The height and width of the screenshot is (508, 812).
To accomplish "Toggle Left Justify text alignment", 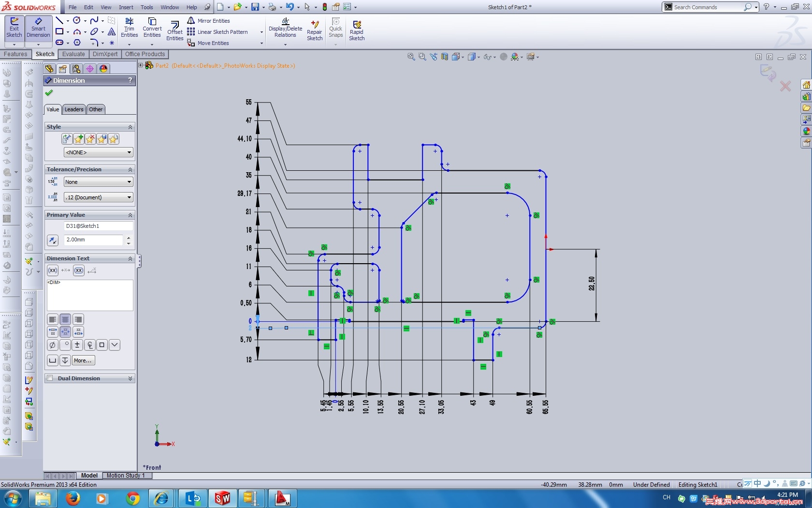I will tap(53, 319).
